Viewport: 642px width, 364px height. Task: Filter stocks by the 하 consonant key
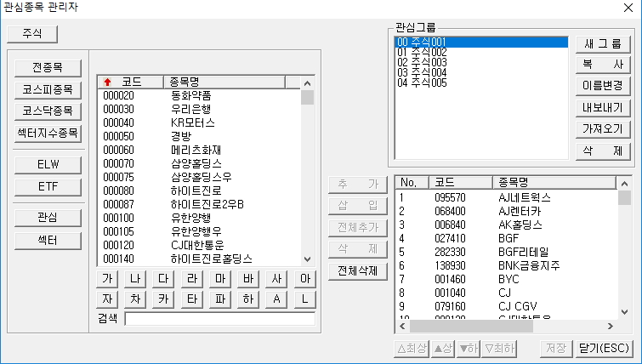(x=247, y=299)
